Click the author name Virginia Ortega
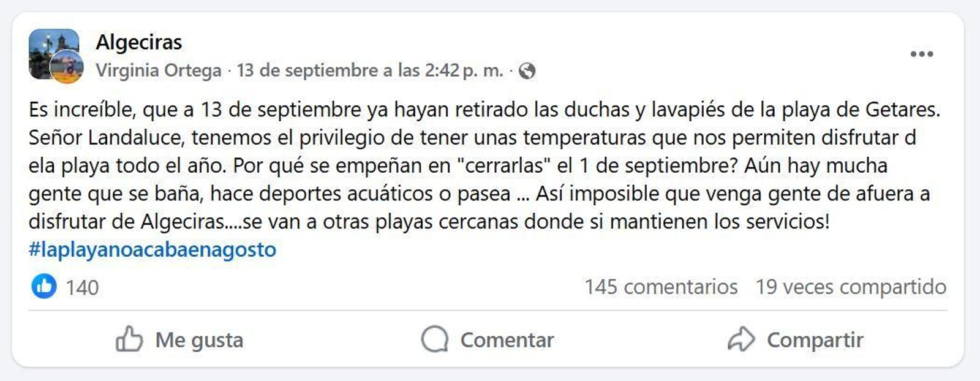Image resolution: width=980 pixels, height=381 pixels. 159,69
